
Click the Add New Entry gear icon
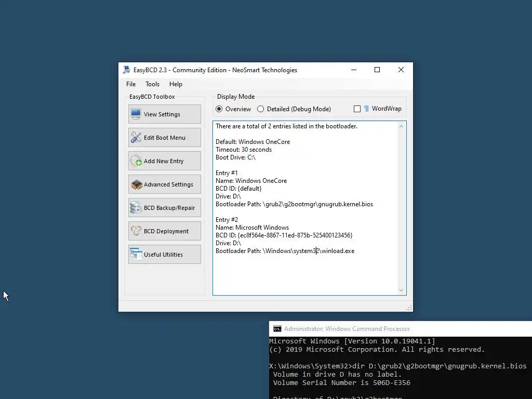[x=136, y=161]
